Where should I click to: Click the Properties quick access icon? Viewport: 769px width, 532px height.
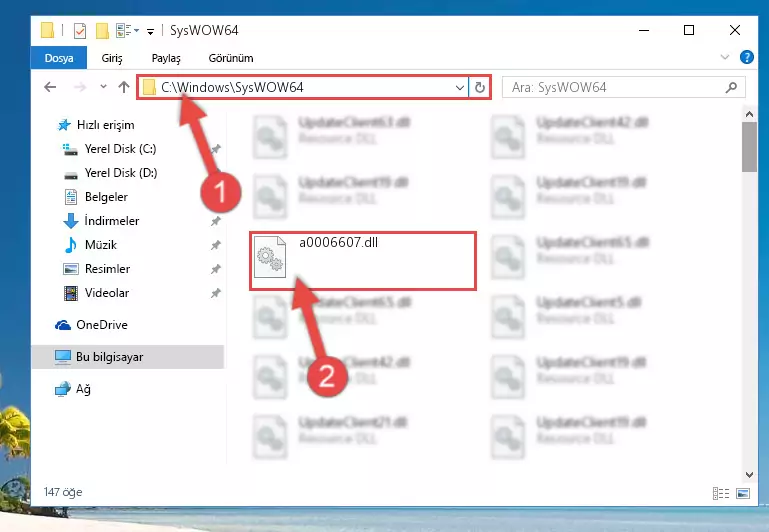click(x=79, y=30)
